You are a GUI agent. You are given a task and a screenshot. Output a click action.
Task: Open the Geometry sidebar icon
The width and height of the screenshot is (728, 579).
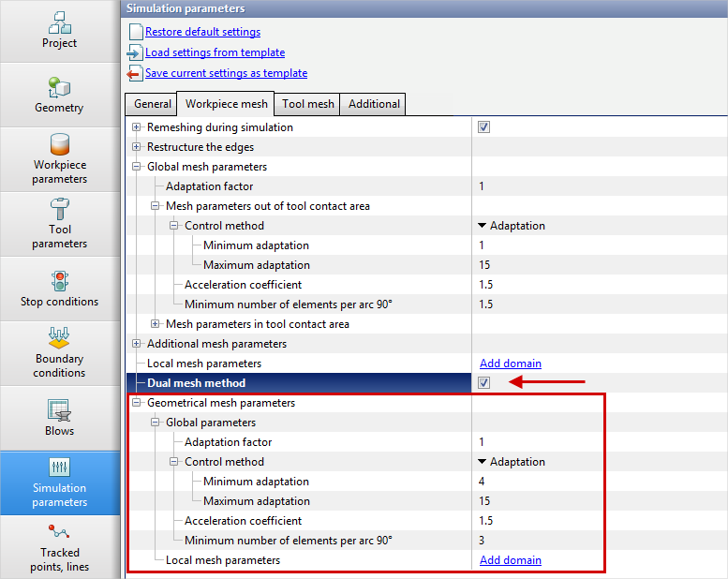[60, 96]
